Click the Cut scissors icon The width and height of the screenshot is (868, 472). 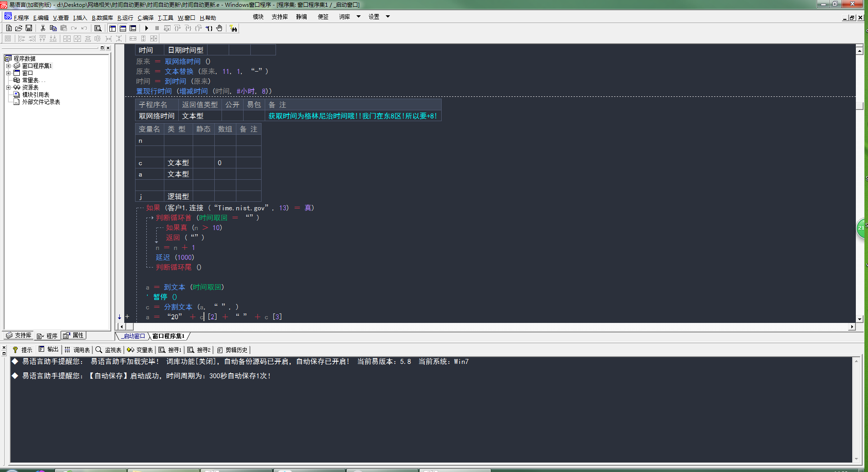[43, 28]
